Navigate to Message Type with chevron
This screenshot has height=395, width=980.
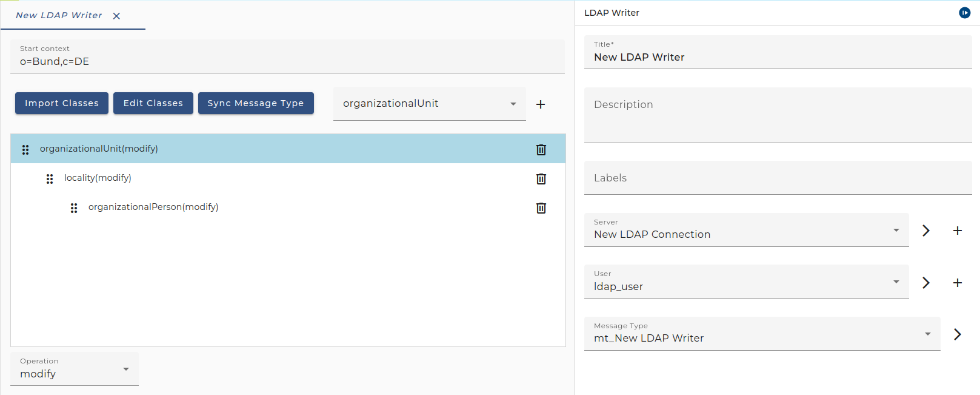pos(958,334)
